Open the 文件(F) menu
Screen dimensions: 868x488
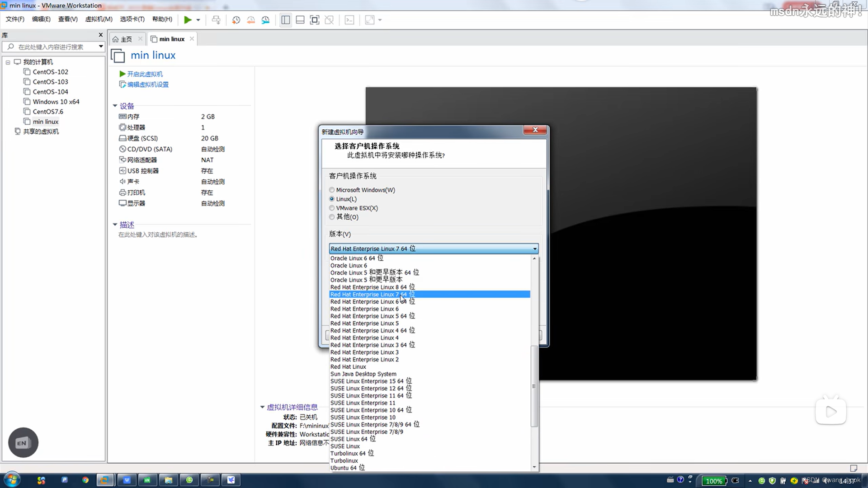coord(15,19)
